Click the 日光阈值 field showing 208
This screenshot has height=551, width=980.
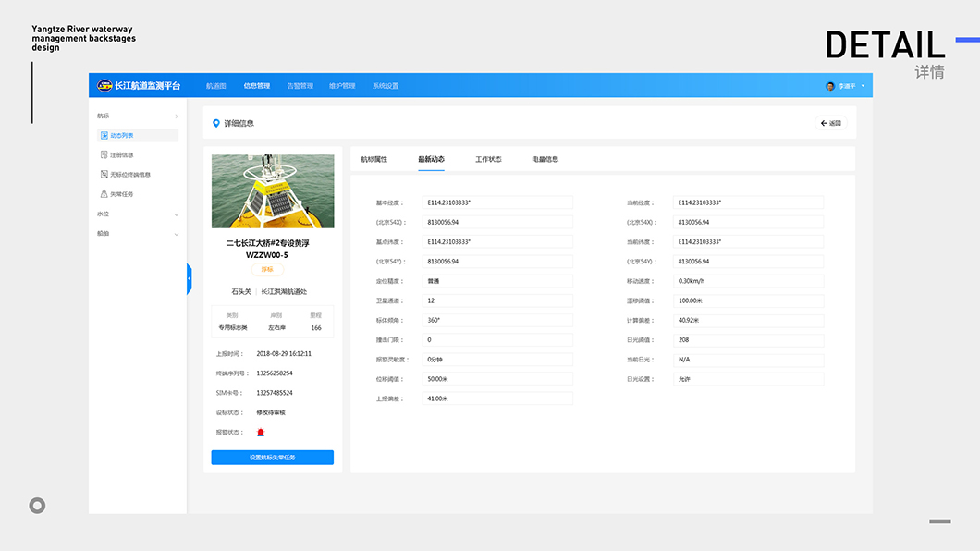click(x=748, y=340)
